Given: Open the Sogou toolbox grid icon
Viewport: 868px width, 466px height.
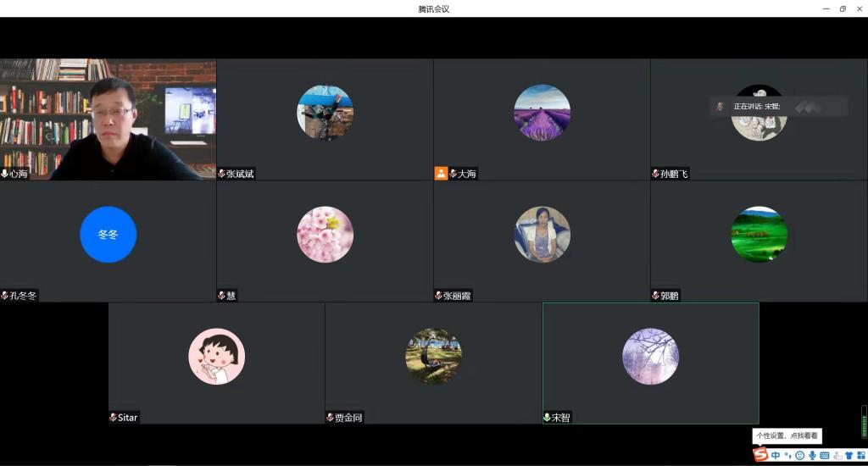Looking at the screenshot, I should (860, 456).
